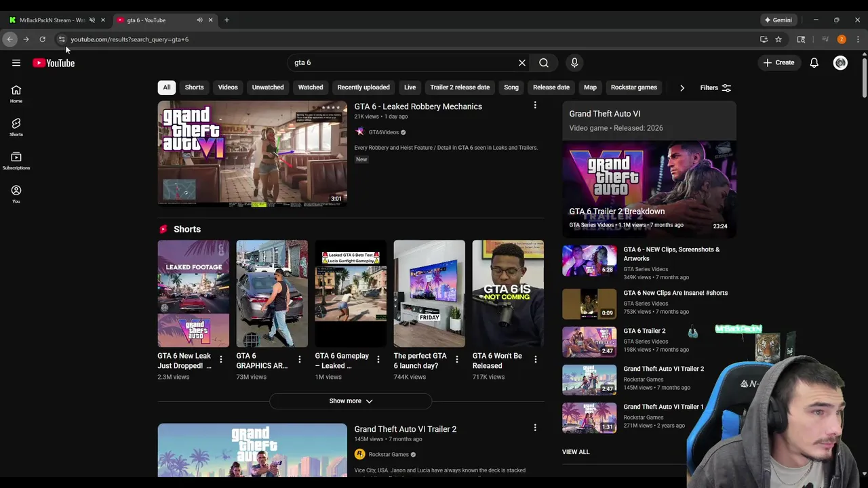Open options for perfect GTA 6 launch short
The width and height of the screenshot is (868, 488).
pos(456,359)
